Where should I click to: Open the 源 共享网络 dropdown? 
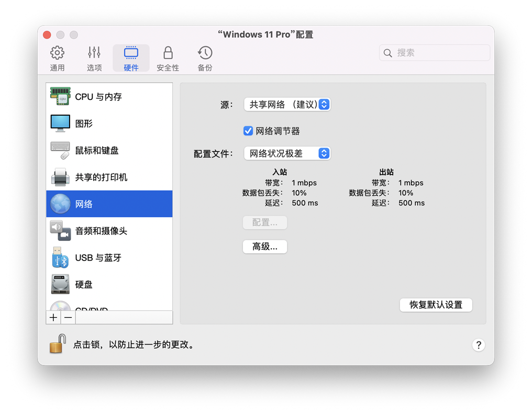(287, 105)
